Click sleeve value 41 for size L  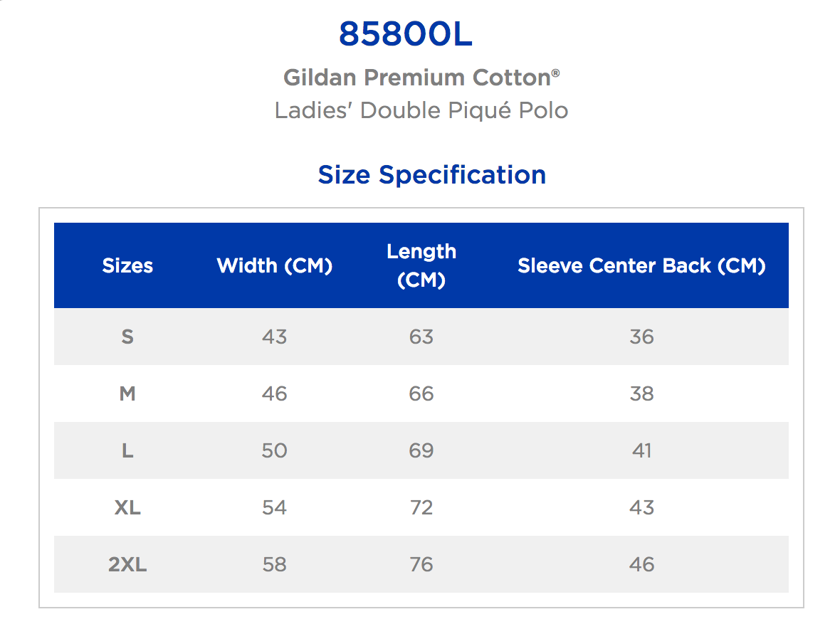pyautogui.click(x=641, y=450)
